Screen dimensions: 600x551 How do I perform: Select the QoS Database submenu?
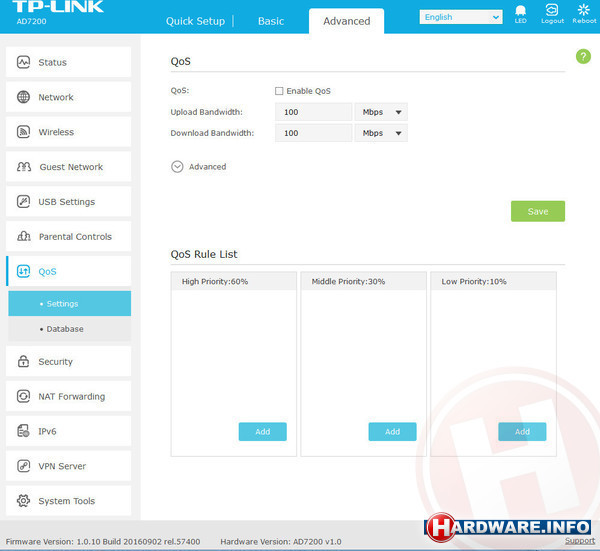pos(70,329)
